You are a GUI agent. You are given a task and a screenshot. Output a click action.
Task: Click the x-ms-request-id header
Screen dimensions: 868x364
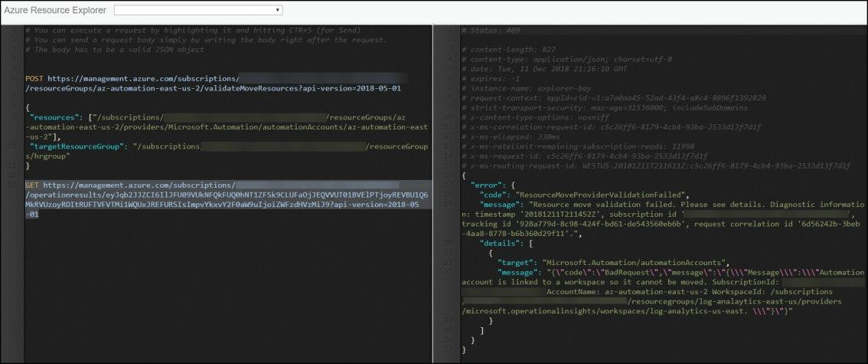(x=584, y=156)
